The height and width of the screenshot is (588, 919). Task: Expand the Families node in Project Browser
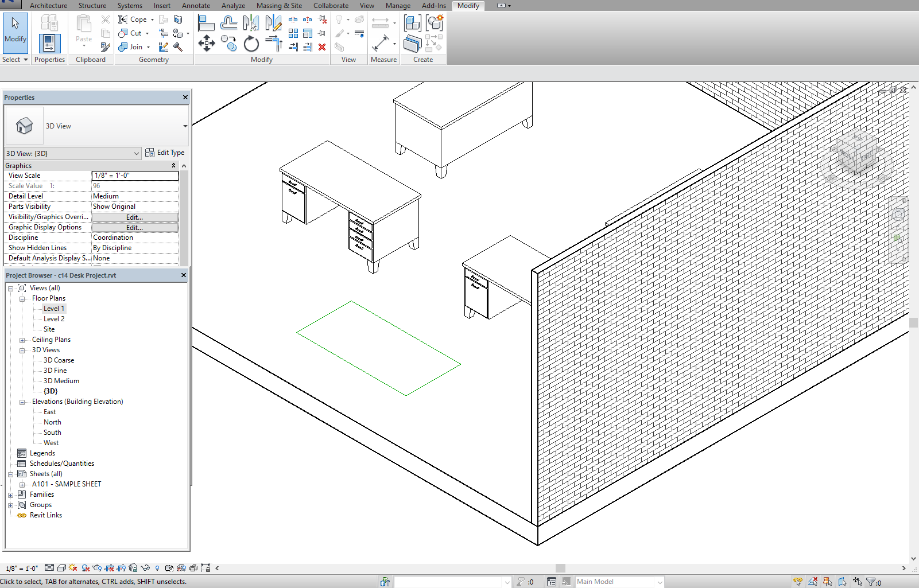point(11,494)
